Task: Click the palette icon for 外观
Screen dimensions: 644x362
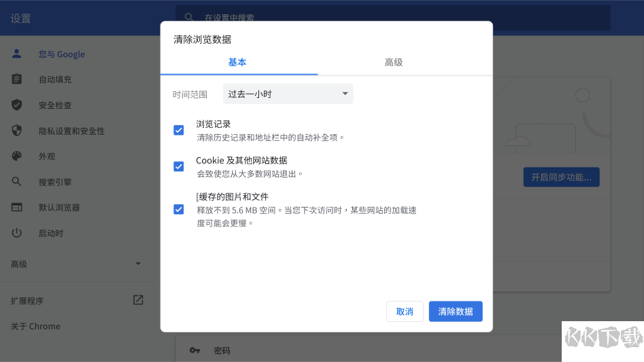Action: pos(16,156)
